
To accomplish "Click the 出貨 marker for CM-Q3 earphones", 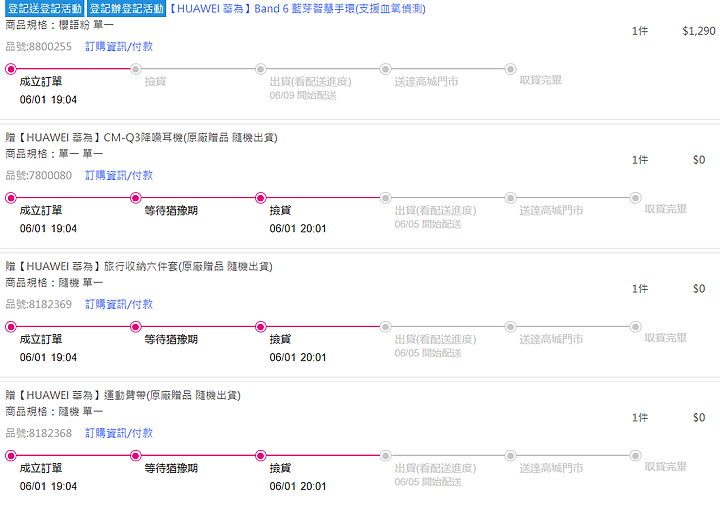I will [x=385, y=198].
